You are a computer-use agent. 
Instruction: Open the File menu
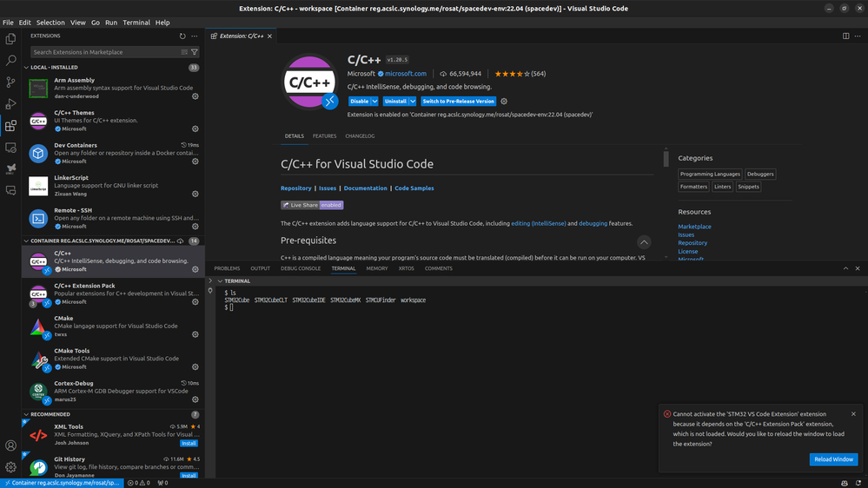pyautogui.click(x=8, y=23)
